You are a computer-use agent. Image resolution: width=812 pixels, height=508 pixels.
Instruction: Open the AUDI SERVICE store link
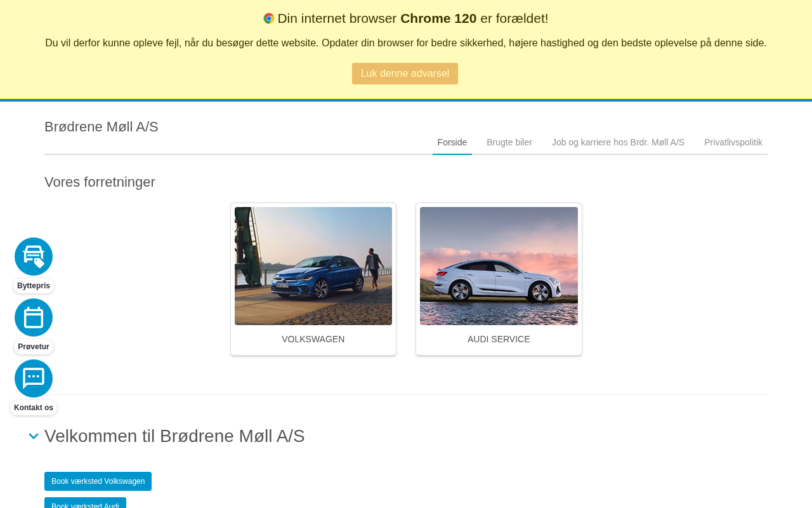pyautogui.click(x=499, y=339)
